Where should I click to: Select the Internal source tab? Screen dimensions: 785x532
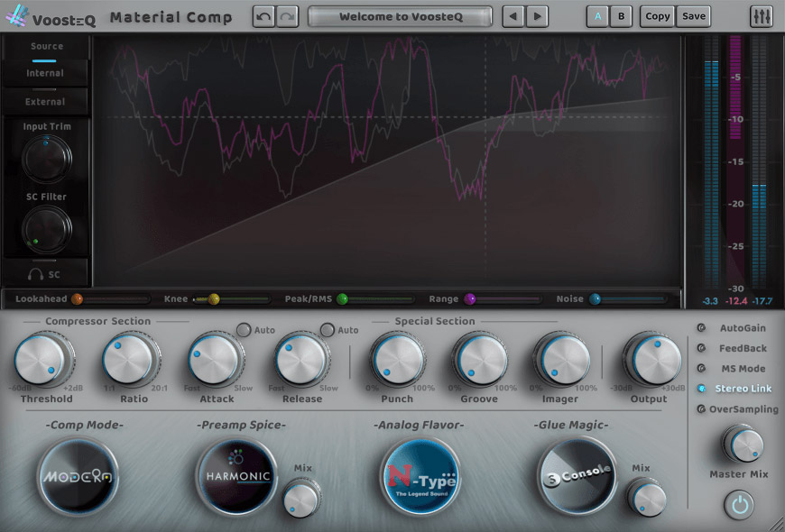(47, 71)
